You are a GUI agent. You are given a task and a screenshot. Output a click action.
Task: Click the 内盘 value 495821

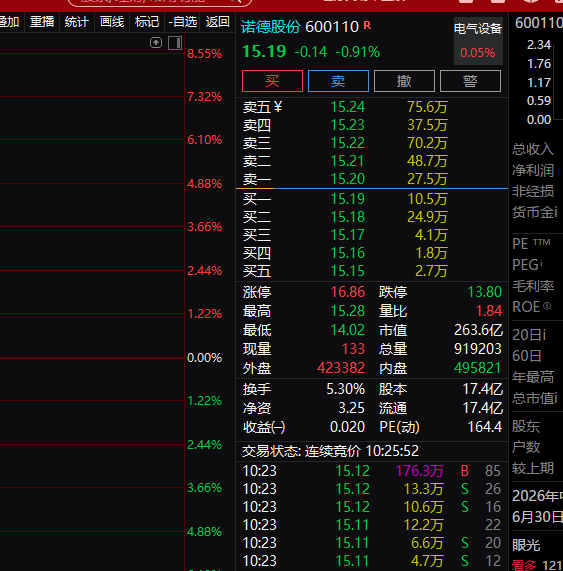477,368
